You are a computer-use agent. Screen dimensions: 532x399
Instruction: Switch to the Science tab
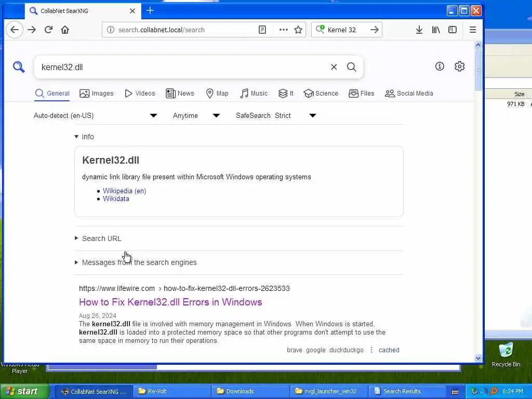coord(321,94)
